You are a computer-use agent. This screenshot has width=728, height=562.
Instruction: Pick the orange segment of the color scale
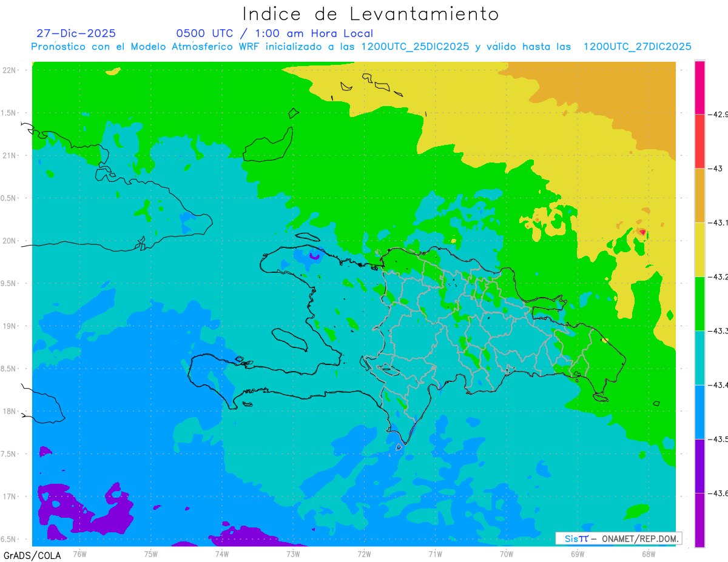(699, 195)
